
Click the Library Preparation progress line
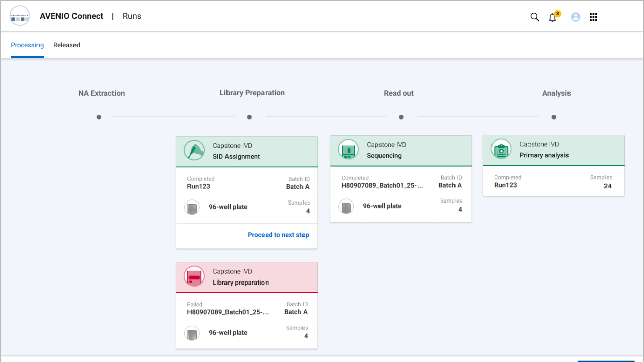click(x=326, y=117)
